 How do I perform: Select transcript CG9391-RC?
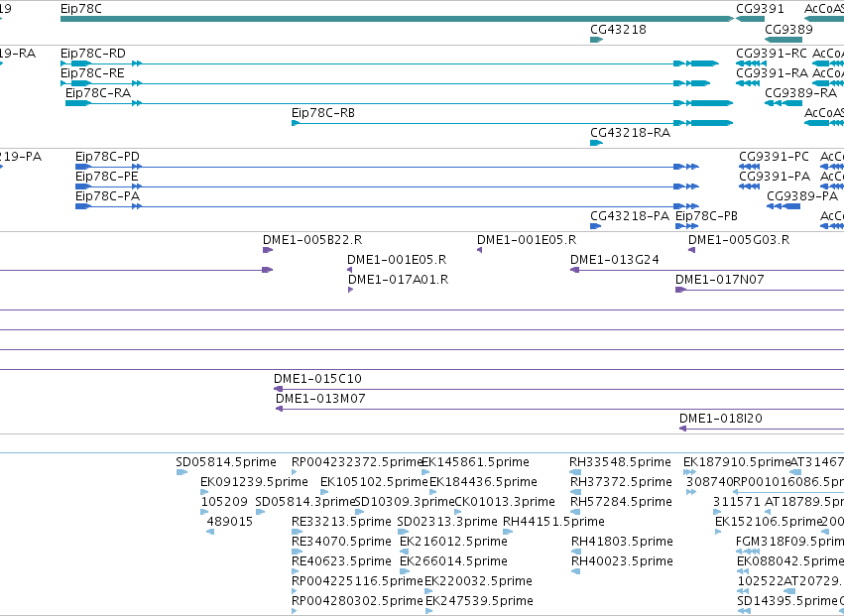(x=772, y=53)
